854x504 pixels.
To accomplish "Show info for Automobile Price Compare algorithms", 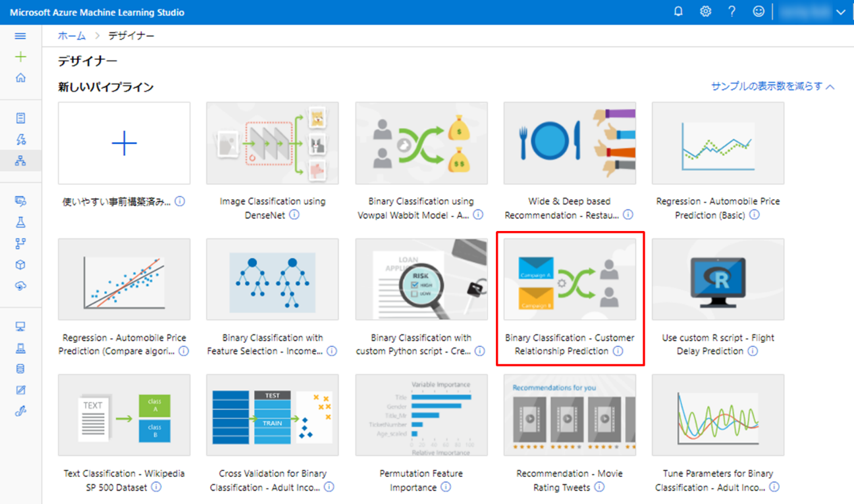I will 184,351.
